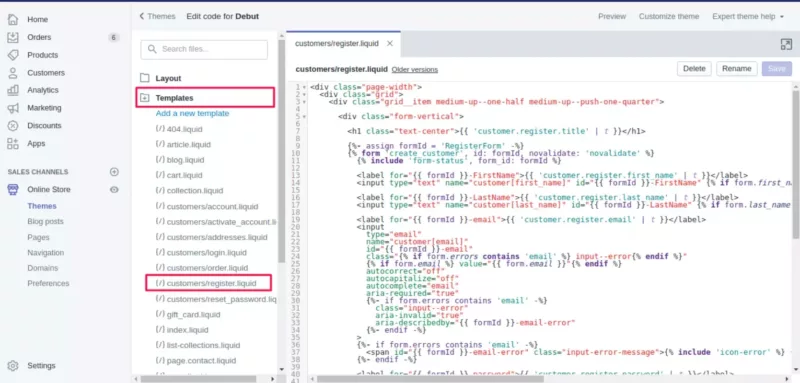Add a sales channel with plus icon
The width and height of the screenshot is (800, 383).
click(x=114, y=172)
